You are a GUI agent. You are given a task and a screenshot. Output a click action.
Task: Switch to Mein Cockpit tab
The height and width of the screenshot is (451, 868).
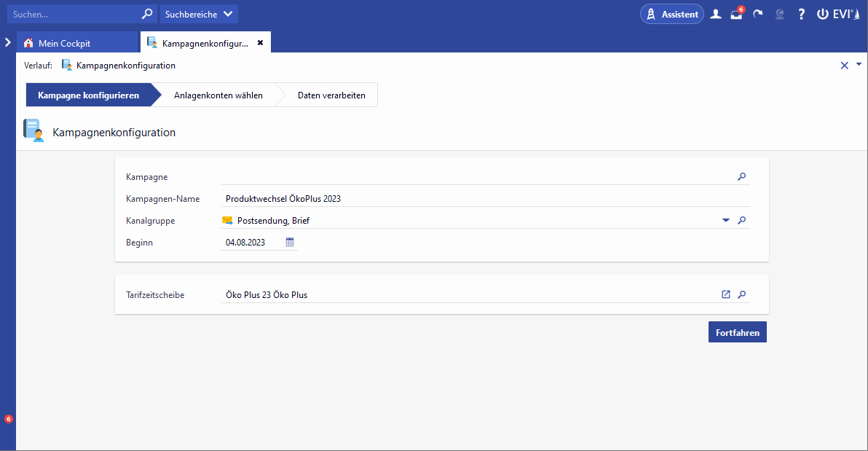coord(64,43)
